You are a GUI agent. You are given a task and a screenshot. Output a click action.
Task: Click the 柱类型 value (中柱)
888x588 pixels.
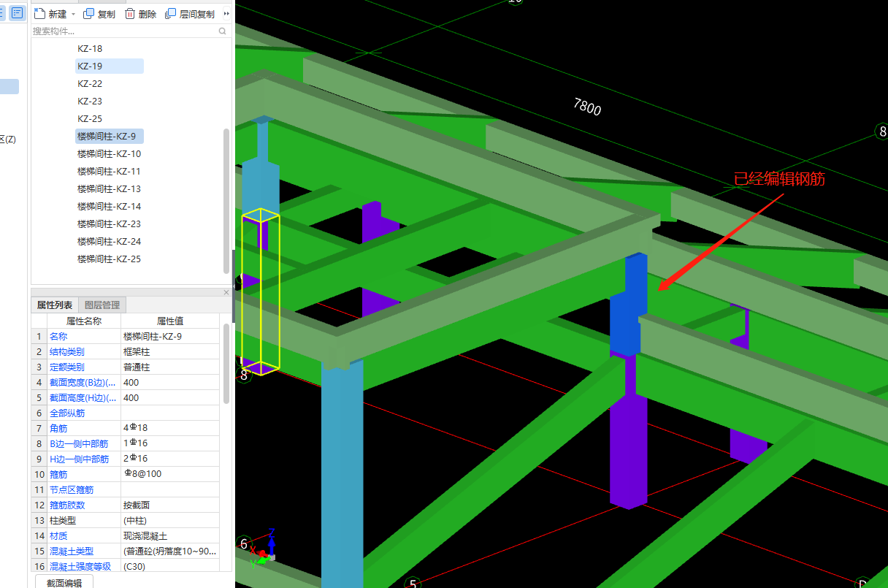pos(170,521)
